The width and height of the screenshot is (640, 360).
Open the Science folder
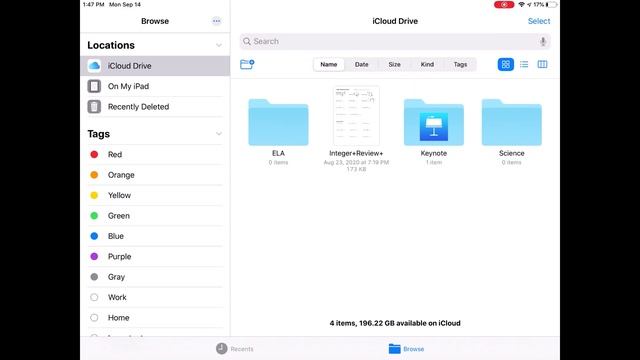coord(512,122)
